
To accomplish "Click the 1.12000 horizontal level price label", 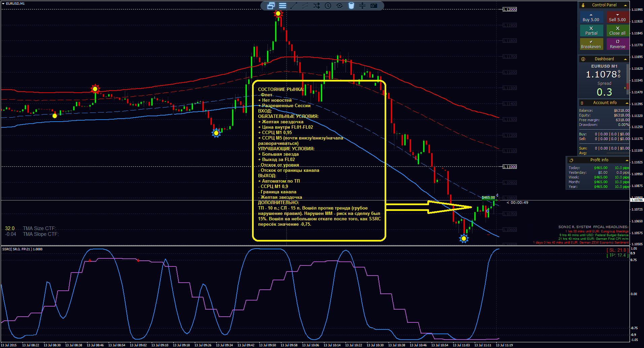I will pyautogui.click(x=510, y=9).
